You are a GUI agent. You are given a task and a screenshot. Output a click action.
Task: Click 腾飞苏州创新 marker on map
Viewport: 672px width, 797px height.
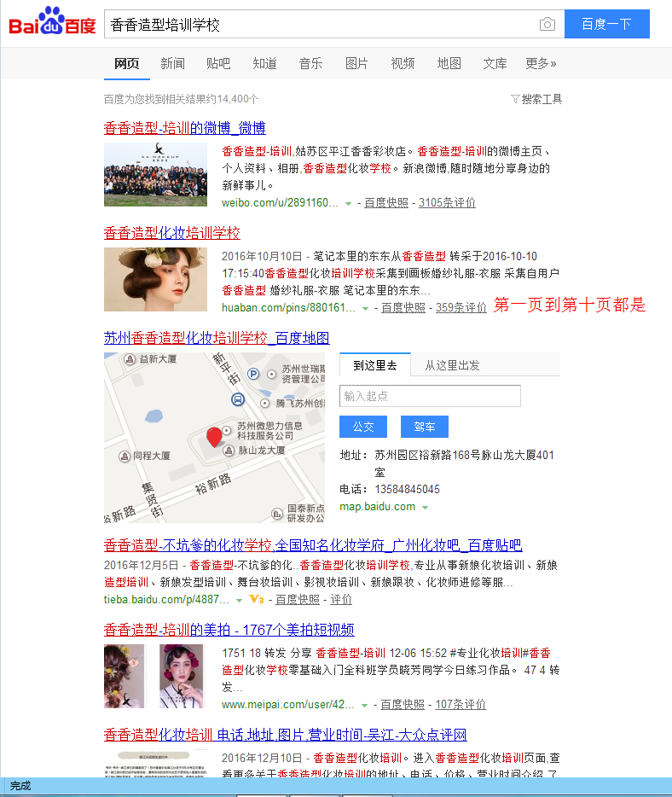264,404
